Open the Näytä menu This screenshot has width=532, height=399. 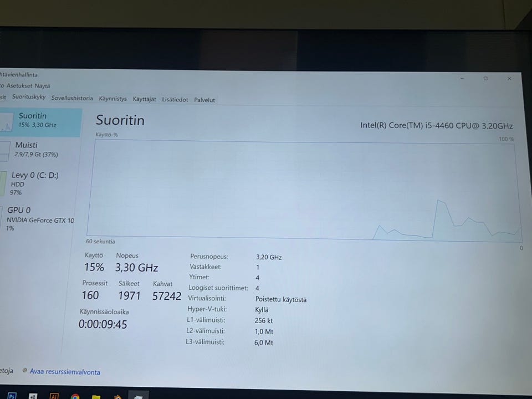42,86
